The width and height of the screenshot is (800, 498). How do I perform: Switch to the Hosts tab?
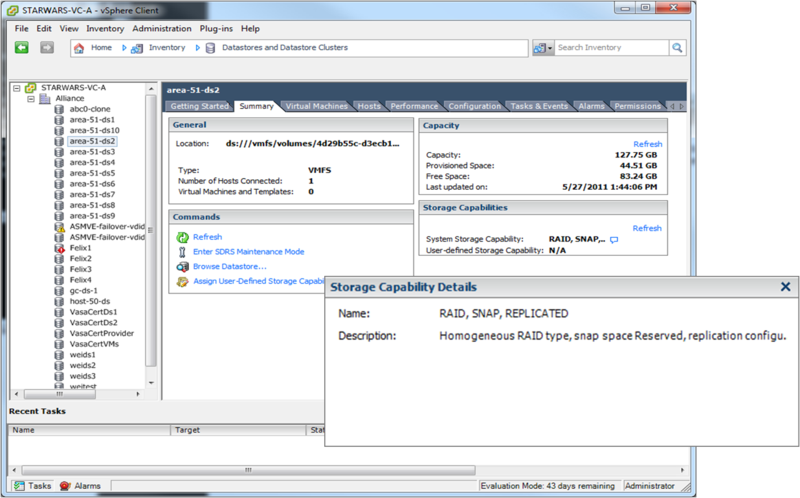tap(369, 106)
